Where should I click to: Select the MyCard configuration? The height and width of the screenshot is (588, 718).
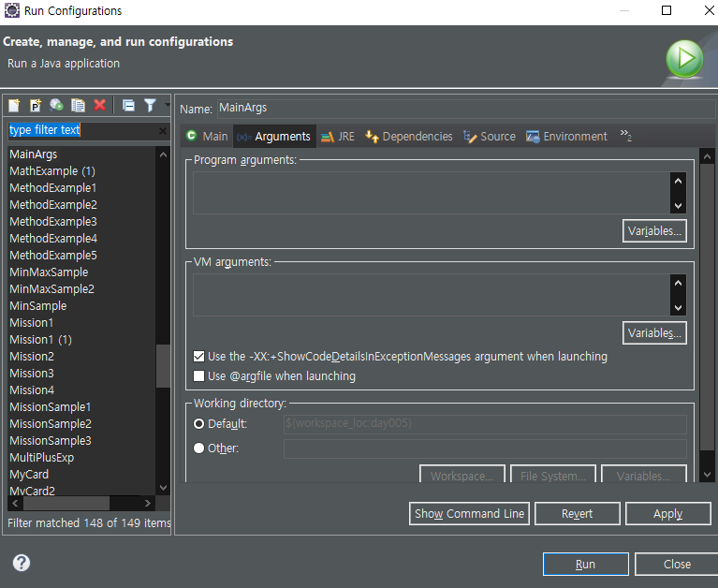[x=29, y=475]
